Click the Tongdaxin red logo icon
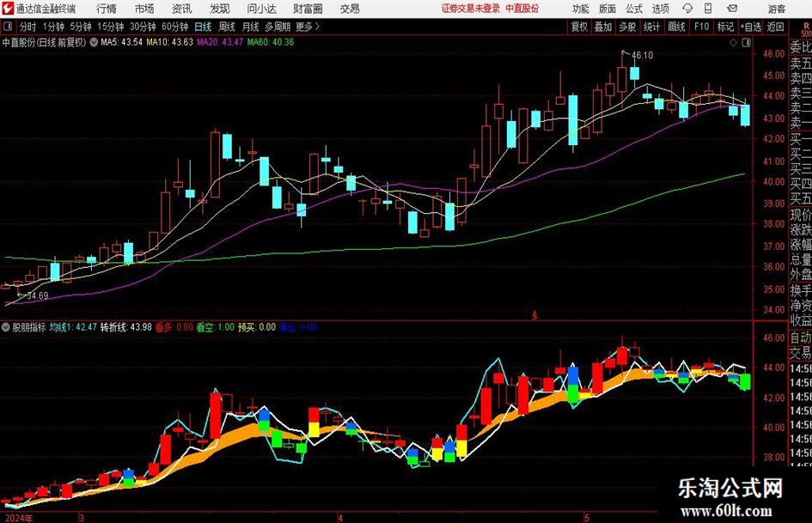Image resolution: width=812 pixels, height=523 pixels. point(8,9)
